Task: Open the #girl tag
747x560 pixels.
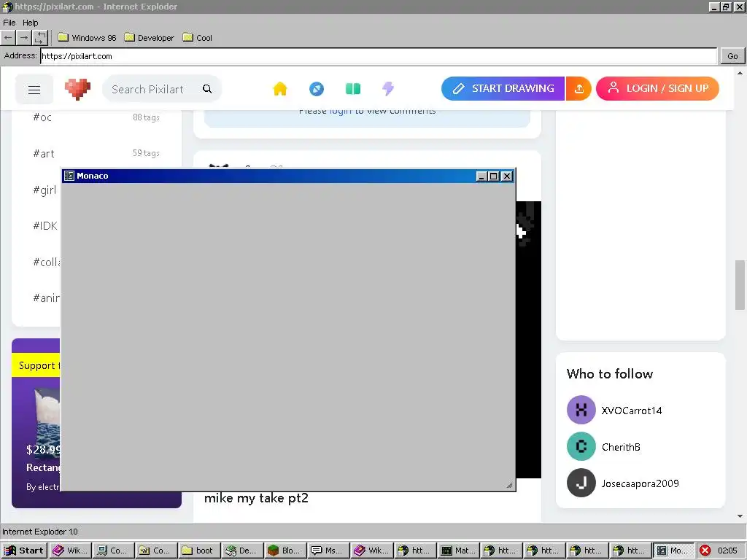Action: pyautogui.click(x=44, y=190)
